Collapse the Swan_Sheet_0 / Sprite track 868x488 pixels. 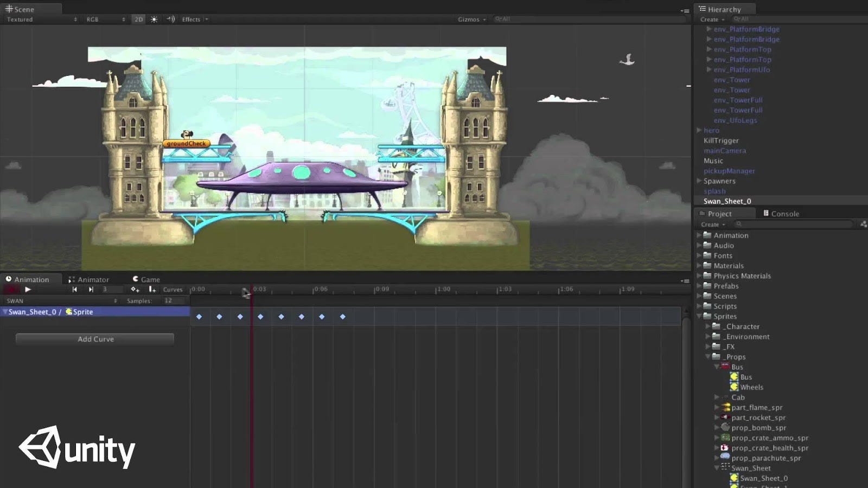click(x=5, y=312)
